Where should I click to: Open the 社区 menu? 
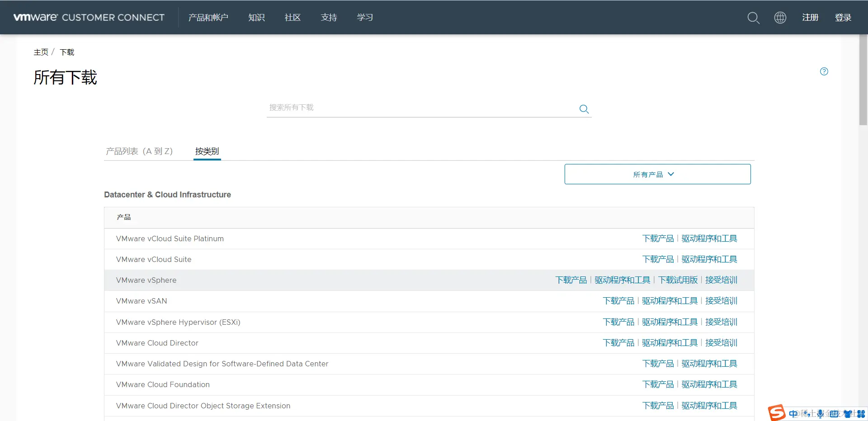click(292, 17)
